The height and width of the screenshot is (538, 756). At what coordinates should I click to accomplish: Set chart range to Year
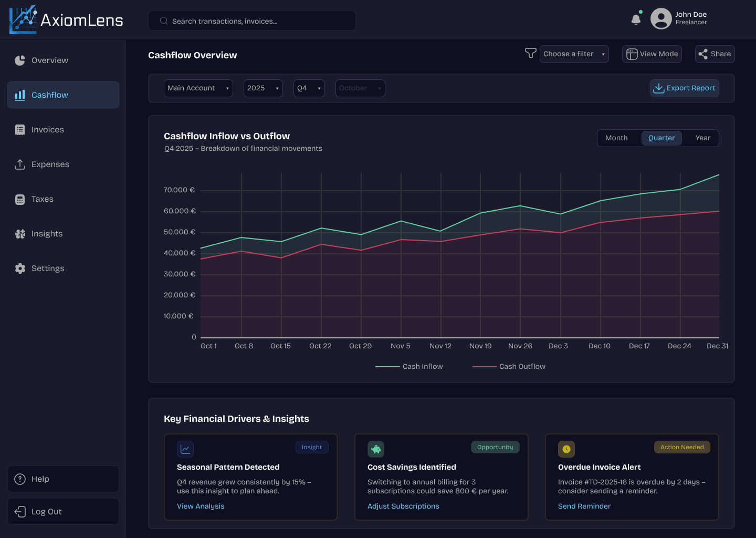pos(702,138)
